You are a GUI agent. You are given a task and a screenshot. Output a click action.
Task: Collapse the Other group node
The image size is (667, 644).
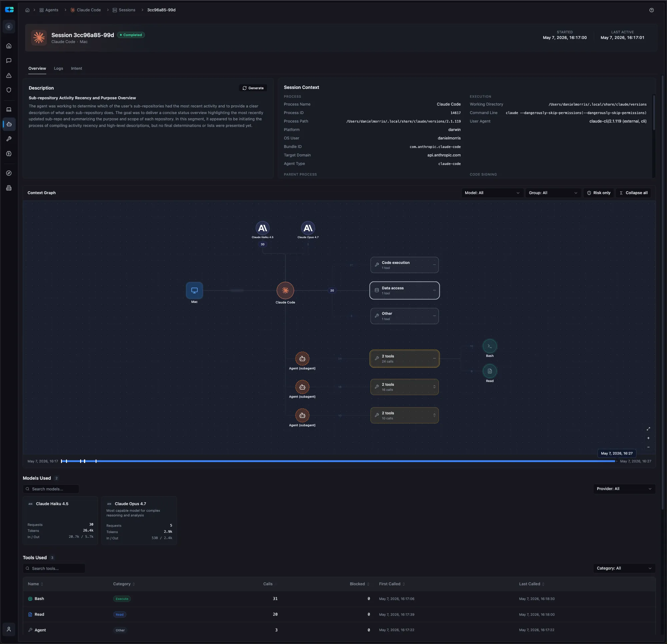(434, 316)
